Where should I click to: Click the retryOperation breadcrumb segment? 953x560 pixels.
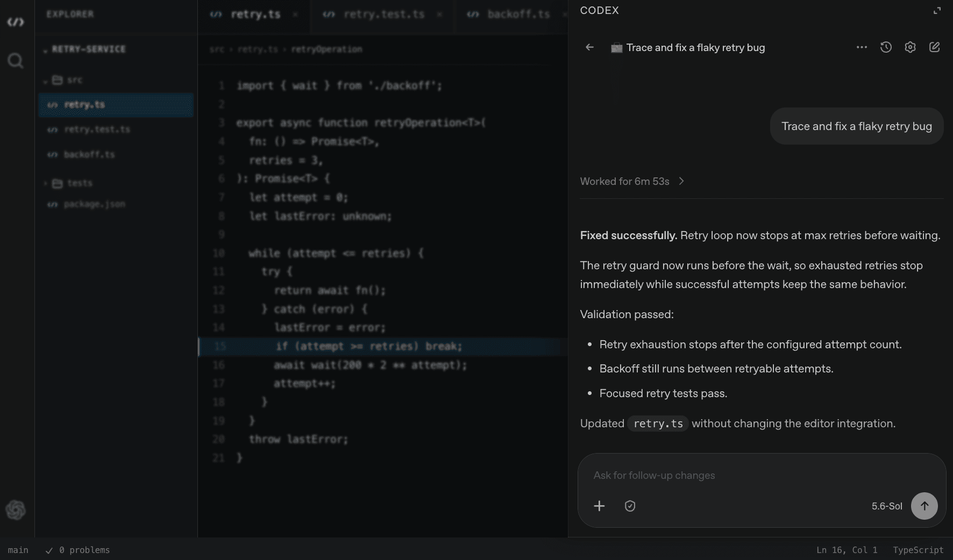click(326, 49)
